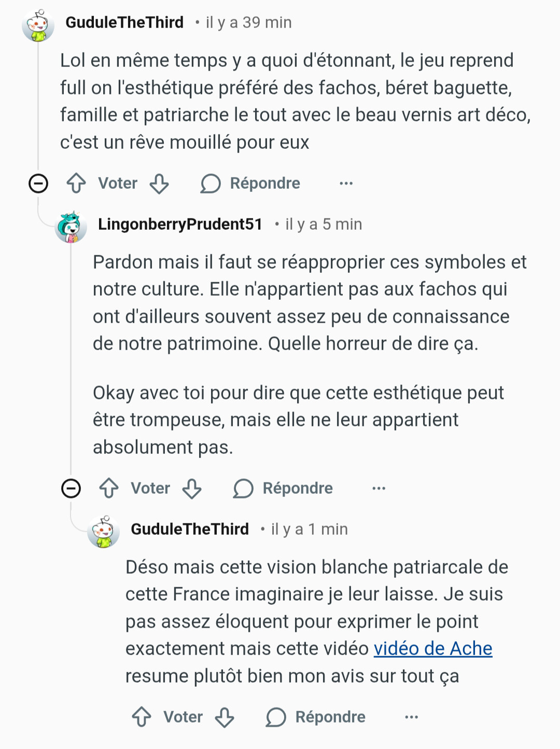
Task: Downvote the last GuduleTheThird reply
Action: tap(225, 717)
